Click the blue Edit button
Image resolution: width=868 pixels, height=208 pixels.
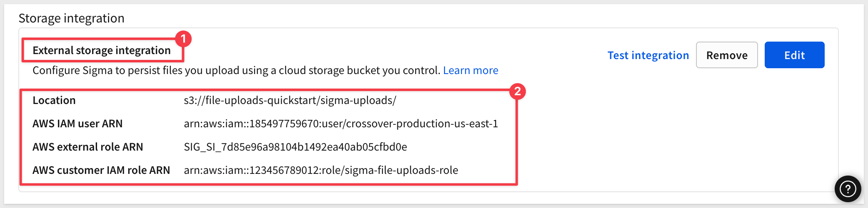[794, 55]
